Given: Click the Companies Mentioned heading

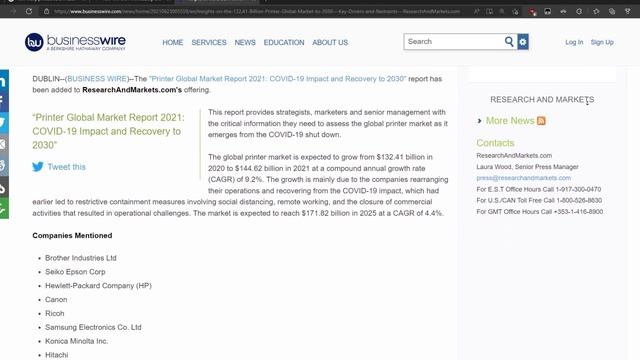Looking at the screenshot, I should pyautogui.click(x=72, y=236).
